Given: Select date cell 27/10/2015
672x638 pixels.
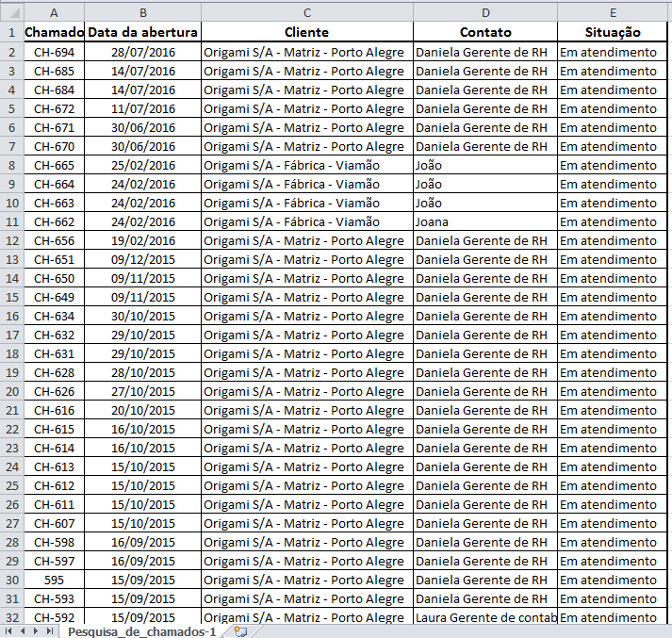Looking at the screenshot, I should click(x=142, y=392).
